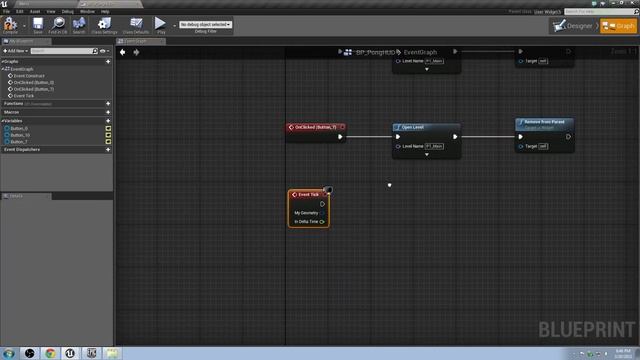Switch to Designer mode
This screenshot has width=640, height=360.
point(574,26)
